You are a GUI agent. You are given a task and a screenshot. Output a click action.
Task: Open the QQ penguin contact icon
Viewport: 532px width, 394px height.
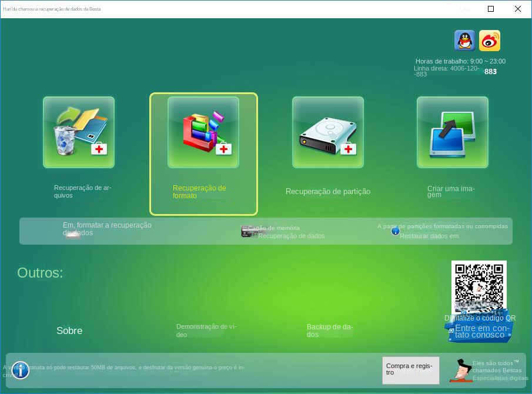tap(464, 41)
